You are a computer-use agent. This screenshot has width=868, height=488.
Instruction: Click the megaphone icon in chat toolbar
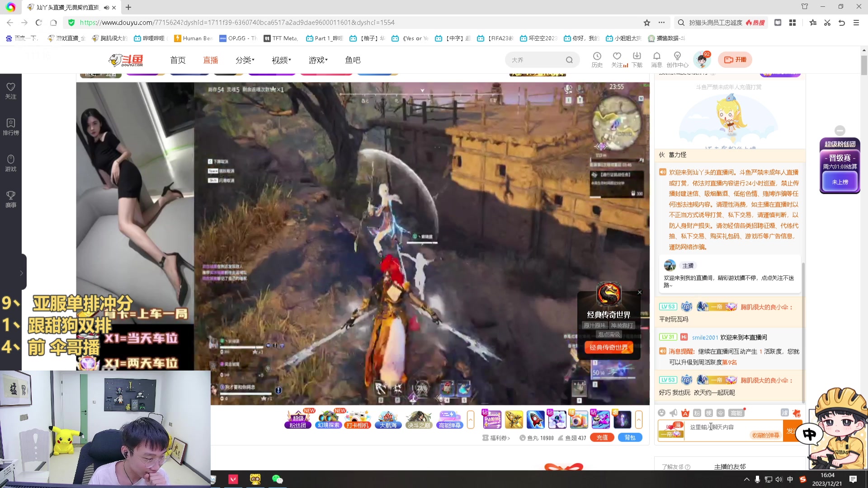pos(674,413)
